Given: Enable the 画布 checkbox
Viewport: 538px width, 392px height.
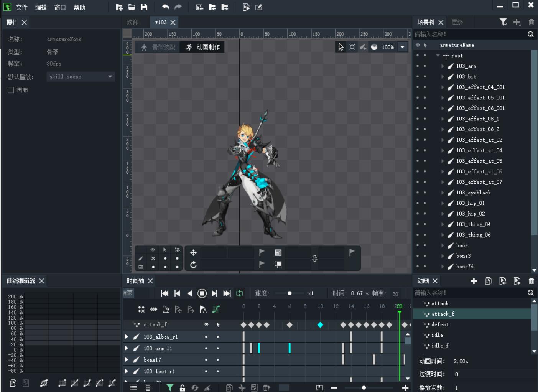Looking at the screenshot, I should click(11, 90).
